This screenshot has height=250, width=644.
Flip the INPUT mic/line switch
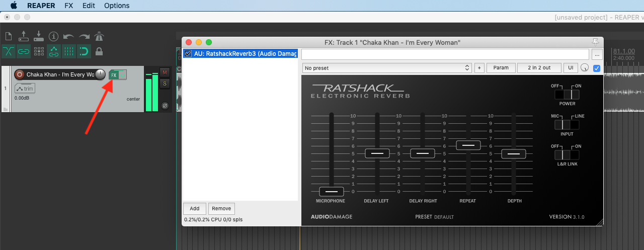point(567,125)
